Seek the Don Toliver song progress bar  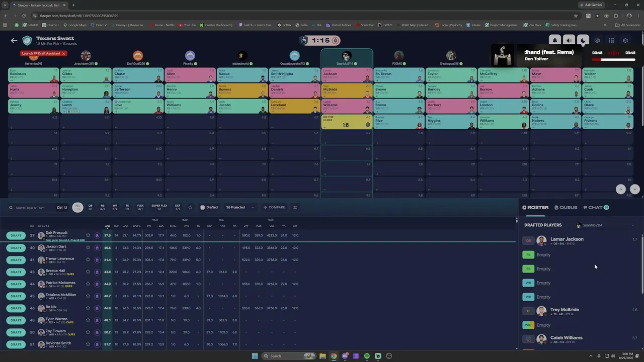614,60
